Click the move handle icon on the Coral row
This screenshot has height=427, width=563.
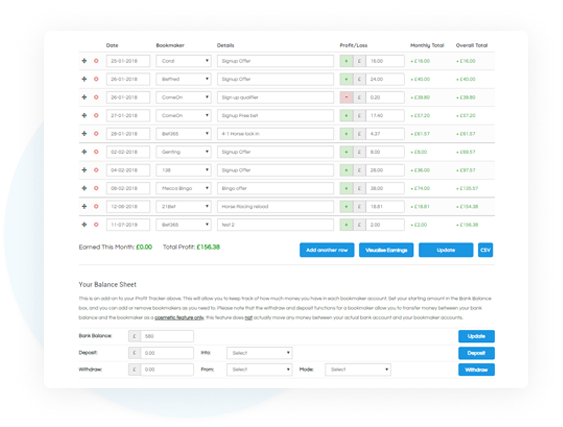[84, 61]
